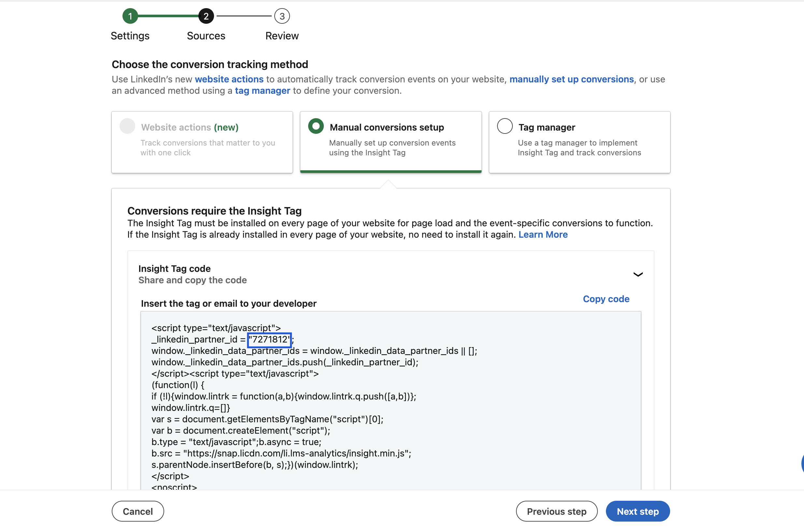Click the 's.parentNode.insertBefore' code line

point(255,465)
